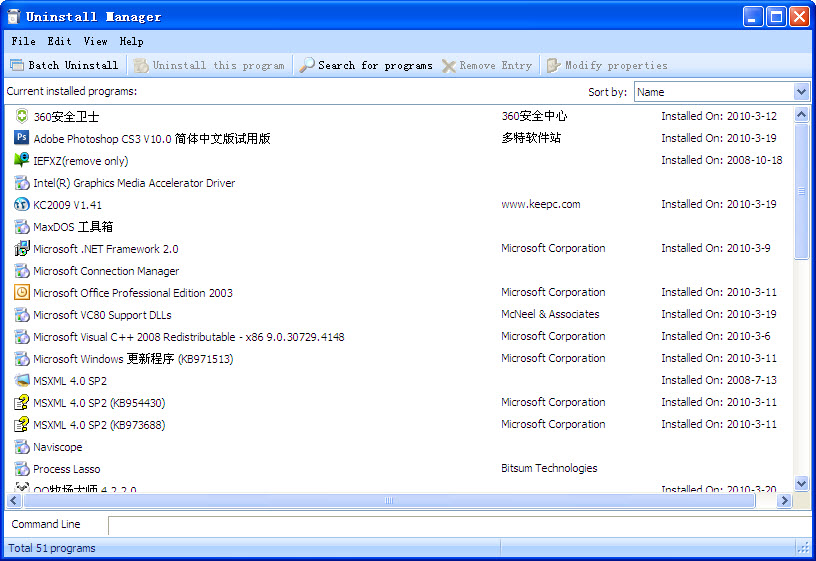Click publisher Bitsum Technologies text

point(549,468)
